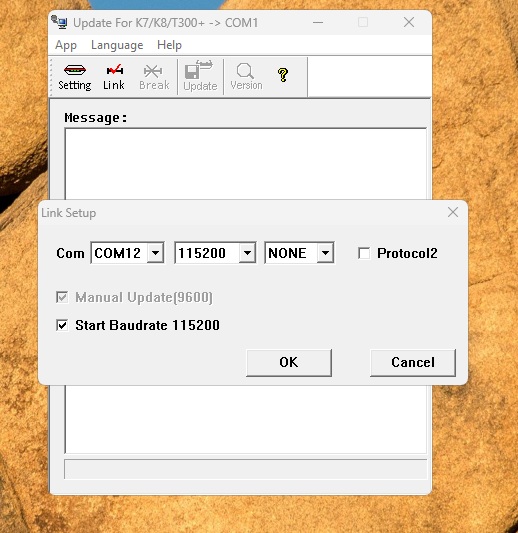The image size is (518, 533).
Task: Enable the Protocol2 checkbox
Action: coord(364,253)
